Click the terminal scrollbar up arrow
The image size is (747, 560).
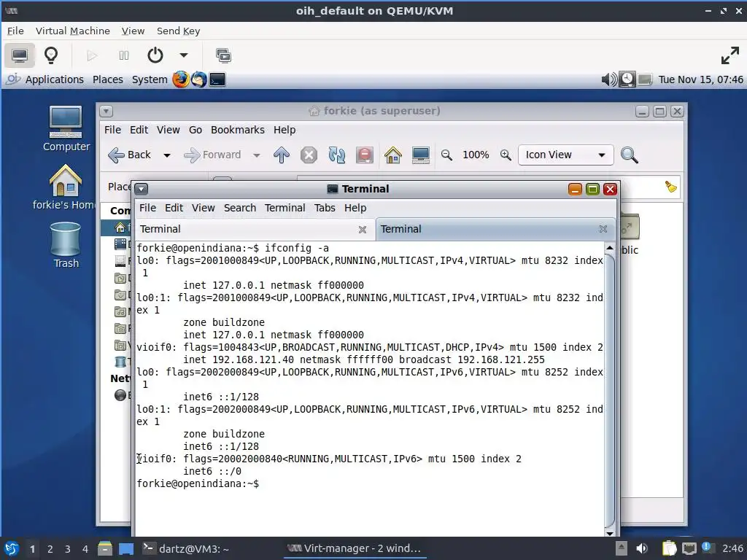tap(609, 248)
